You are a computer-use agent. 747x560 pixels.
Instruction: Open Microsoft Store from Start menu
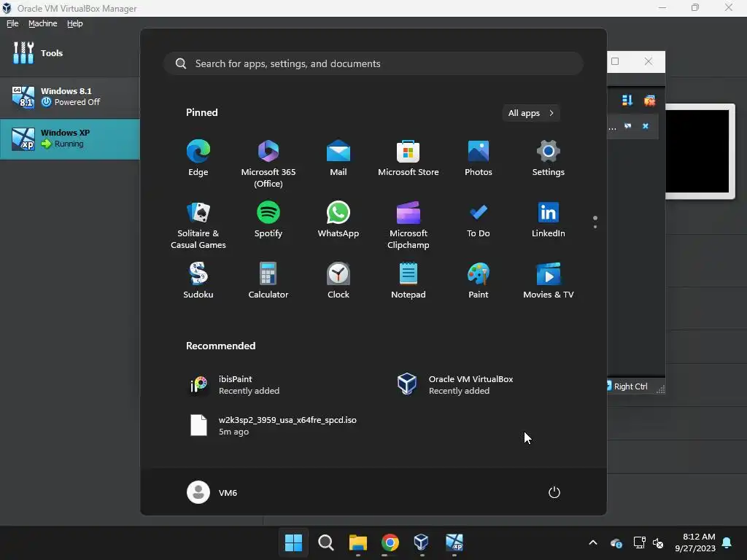coord(409,158)
